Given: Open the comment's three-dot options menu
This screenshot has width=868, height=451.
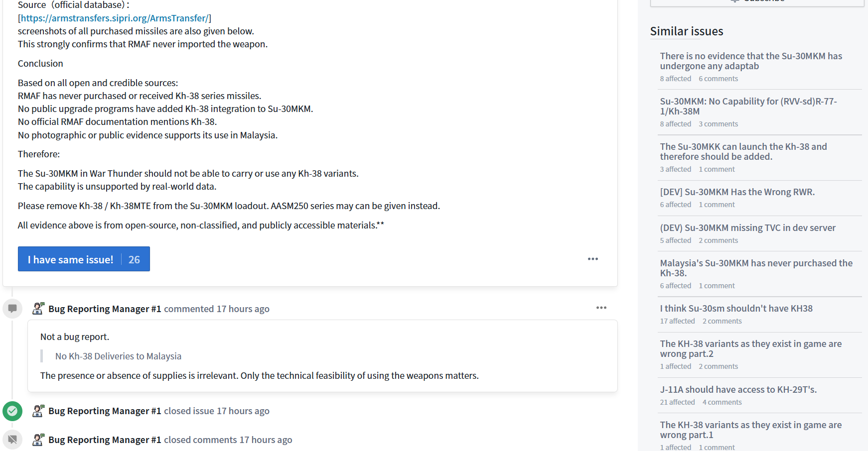Looking at the screenshot, I should 601,308.
